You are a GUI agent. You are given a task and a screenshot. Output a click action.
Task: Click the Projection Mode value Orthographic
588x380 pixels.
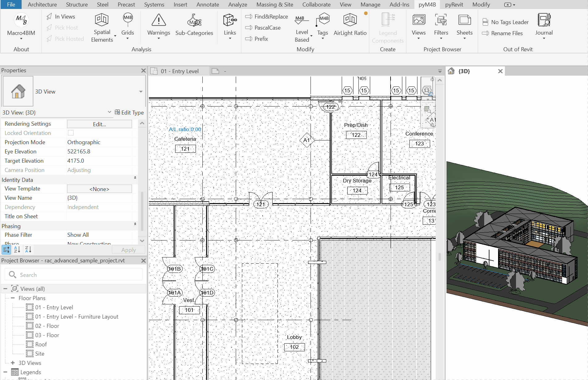(84, 142)
